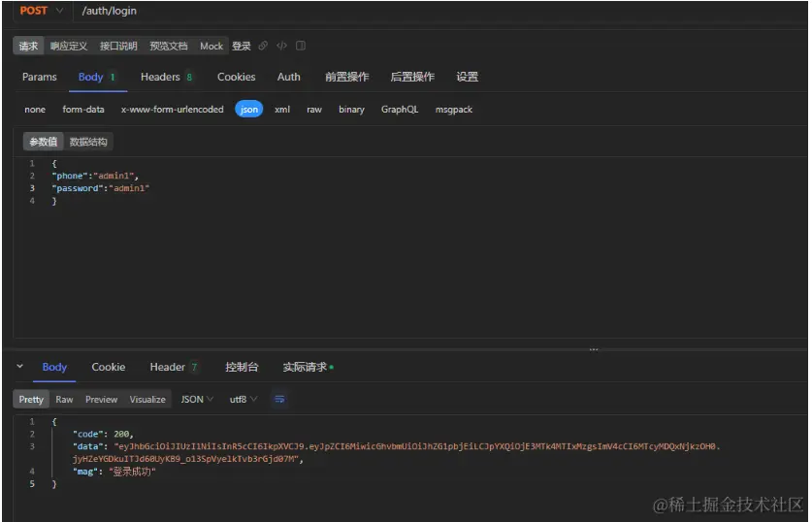The image size is (812, 522).
Task: Open the 前置操作 tab
Action: (347, 77)
